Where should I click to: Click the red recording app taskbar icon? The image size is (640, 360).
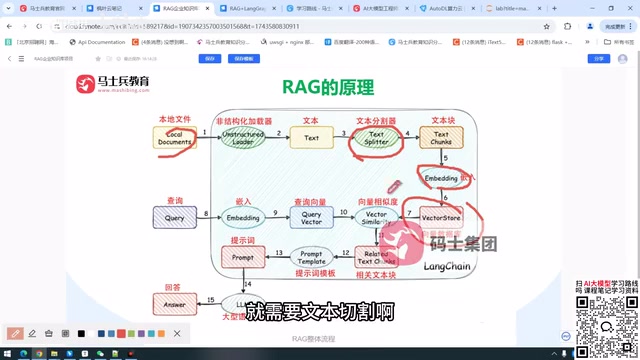tap(131, 353)
